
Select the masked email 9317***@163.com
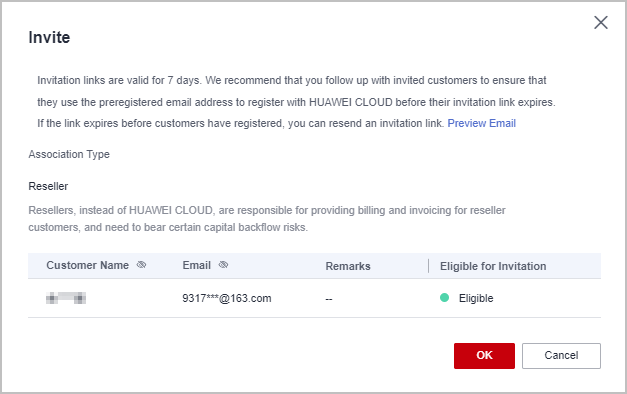(227, 298)
